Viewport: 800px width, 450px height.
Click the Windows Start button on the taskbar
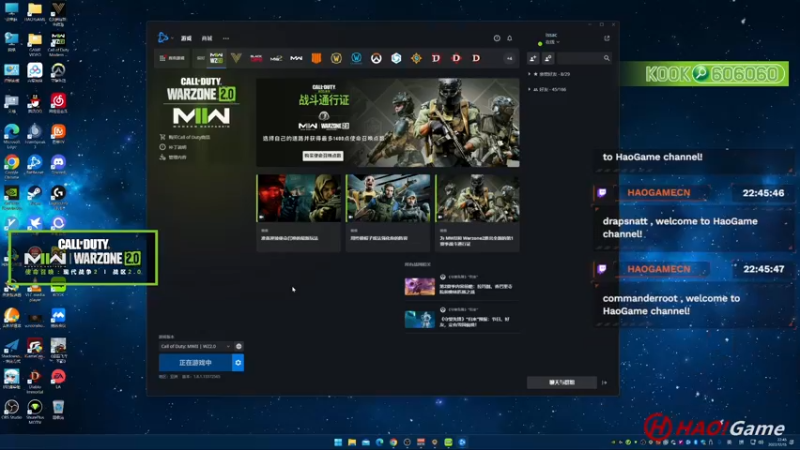338,442
